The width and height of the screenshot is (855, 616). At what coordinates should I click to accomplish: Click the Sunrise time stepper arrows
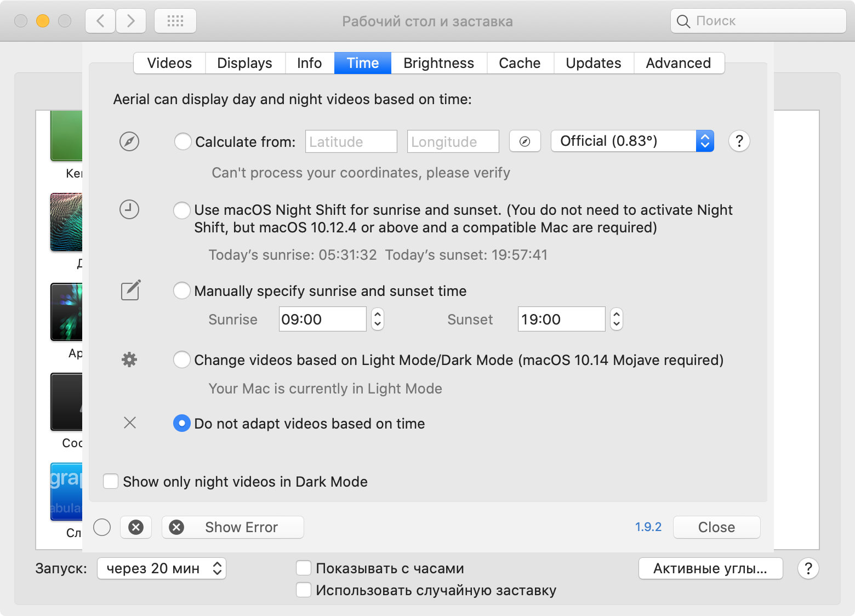click(x=377, y=319)
